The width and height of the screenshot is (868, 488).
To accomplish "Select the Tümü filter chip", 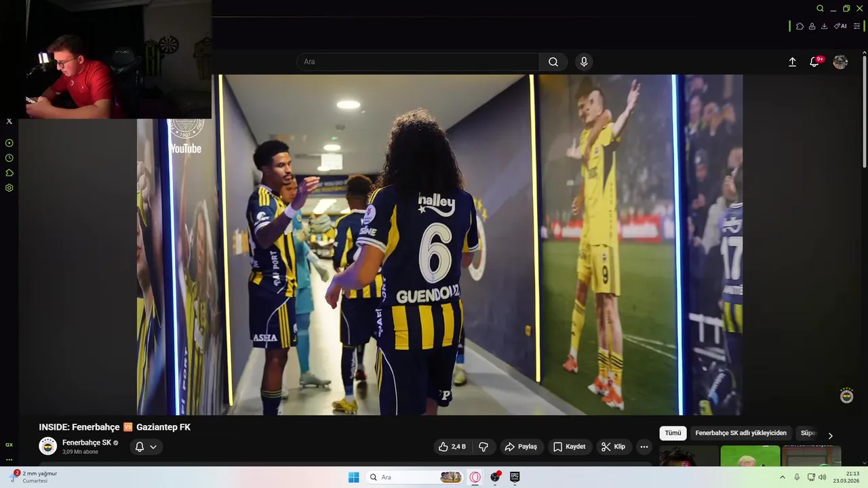I will [x=673, y=433].
